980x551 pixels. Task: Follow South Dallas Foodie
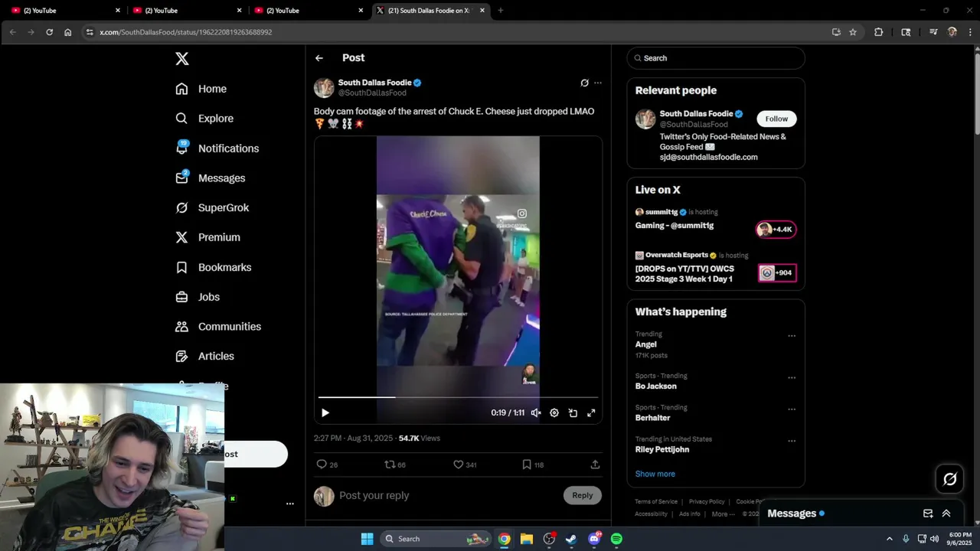point(776,119)
